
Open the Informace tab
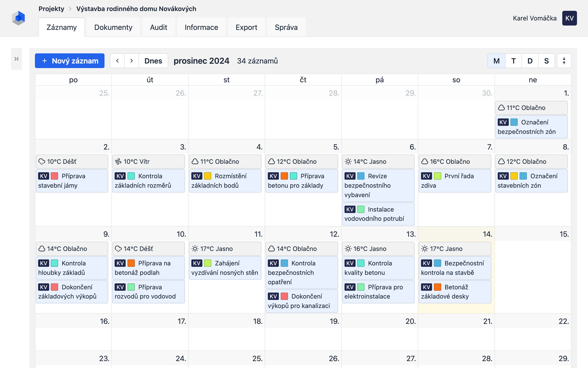pyautogui.click(x=201, y=27)
